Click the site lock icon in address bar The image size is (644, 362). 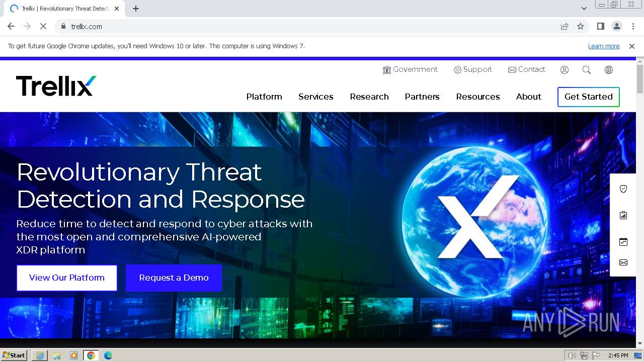(63, 27)
